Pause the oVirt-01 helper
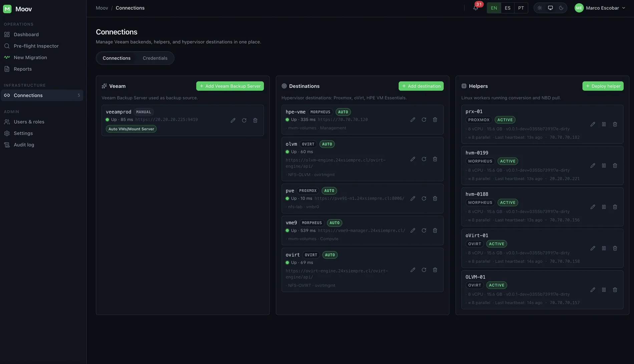This screenshot has height=364, width=634. pyautogui.click(x=604, y=248)
